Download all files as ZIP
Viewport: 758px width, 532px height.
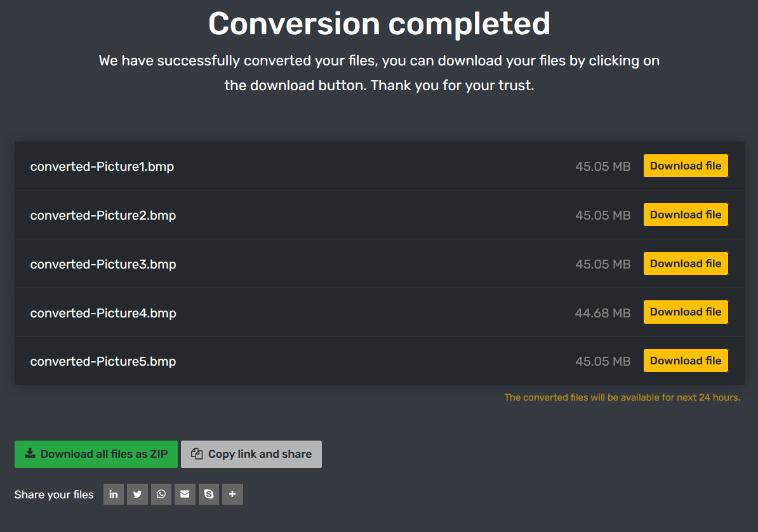(96, 454)
